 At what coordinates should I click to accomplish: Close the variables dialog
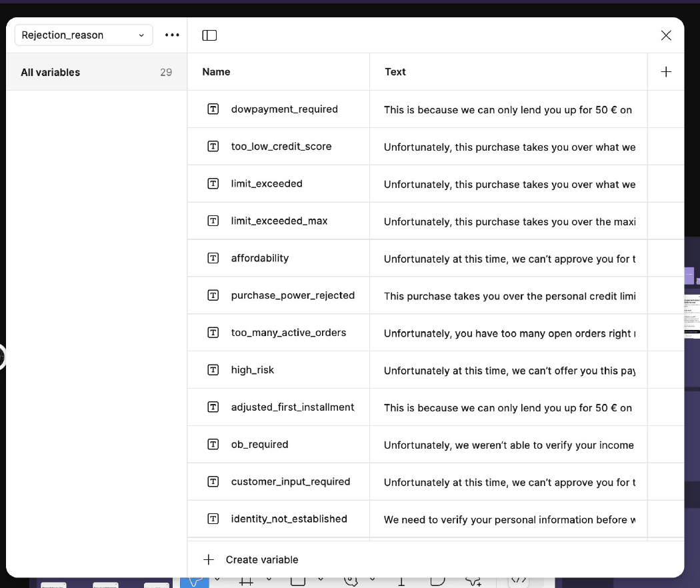665,35
